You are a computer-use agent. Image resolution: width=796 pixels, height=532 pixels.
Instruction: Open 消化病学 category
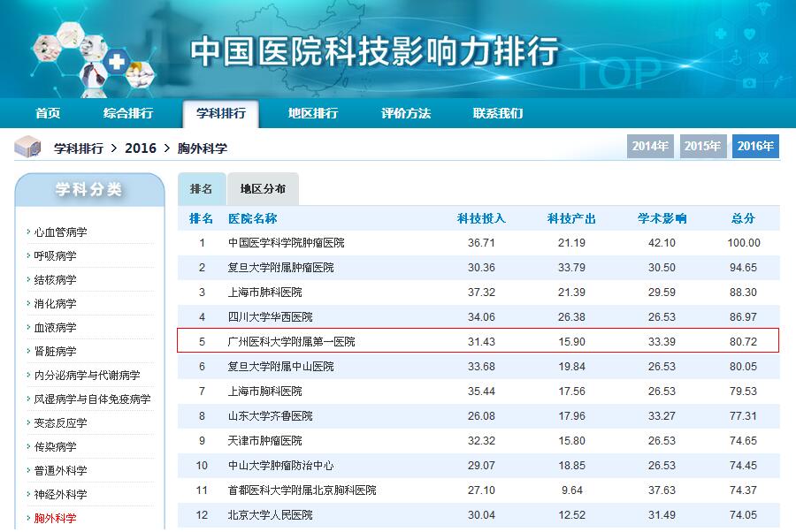[x=55, y=304]
